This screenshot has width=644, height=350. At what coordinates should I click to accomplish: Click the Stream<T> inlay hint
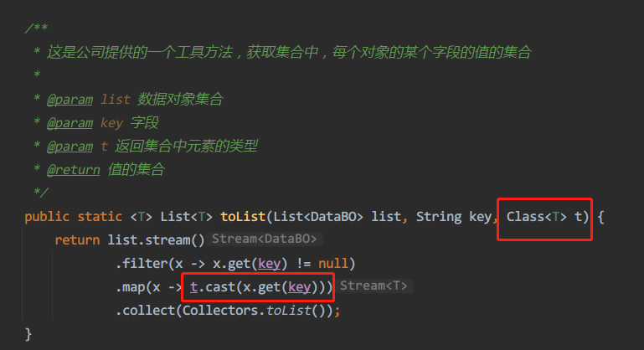[x=374, y=287]
